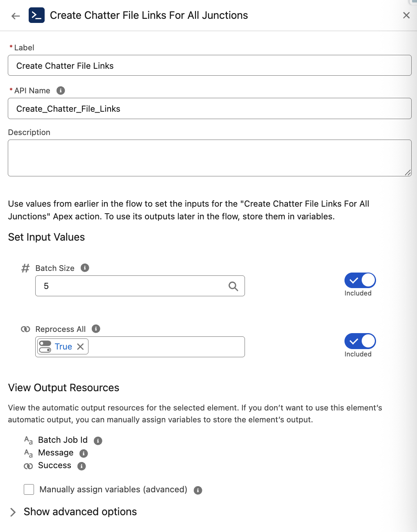Click the API Name input field

point(209,108)
